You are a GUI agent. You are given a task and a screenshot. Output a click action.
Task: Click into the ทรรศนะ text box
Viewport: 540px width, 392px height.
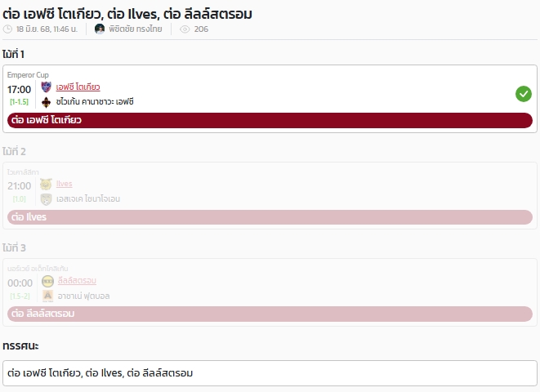point(270,373)
